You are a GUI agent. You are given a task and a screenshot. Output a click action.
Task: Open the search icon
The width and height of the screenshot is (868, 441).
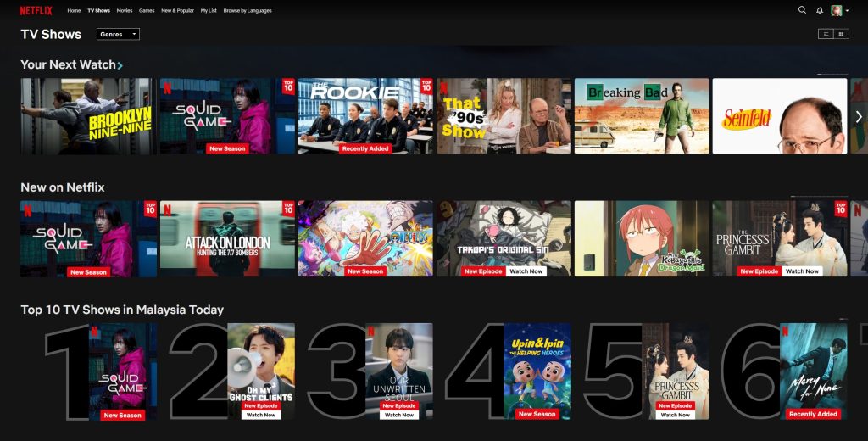(802, 10)
